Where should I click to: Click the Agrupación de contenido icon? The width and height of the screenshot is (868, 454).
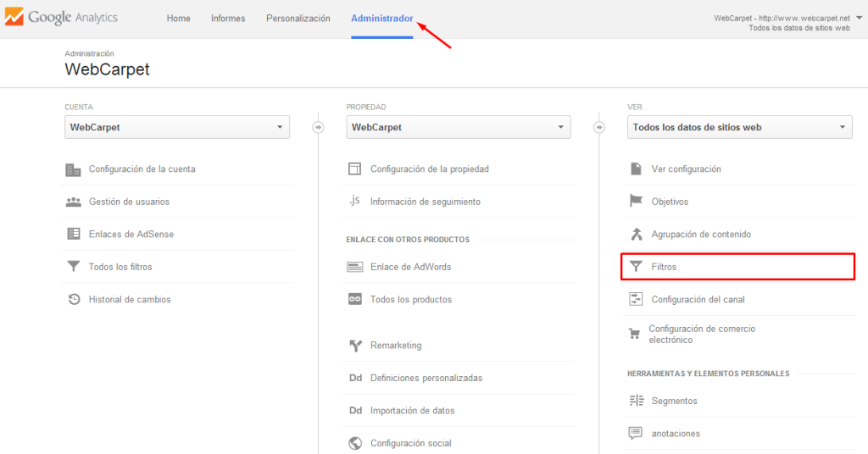(x=637, y=234)
